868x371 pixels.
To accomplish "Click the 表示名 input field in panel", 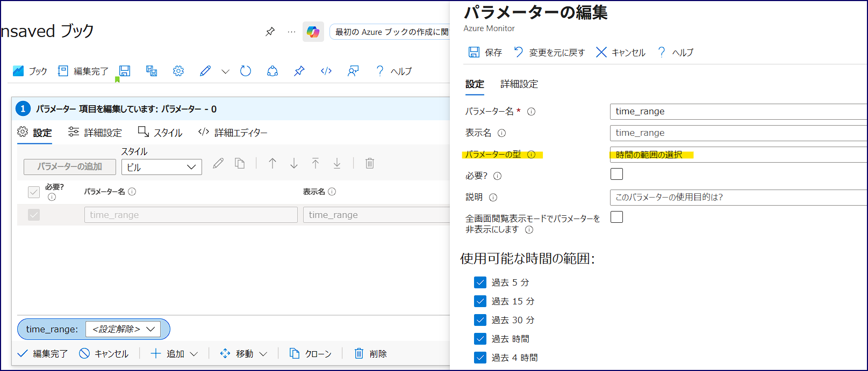I will 738,133.
